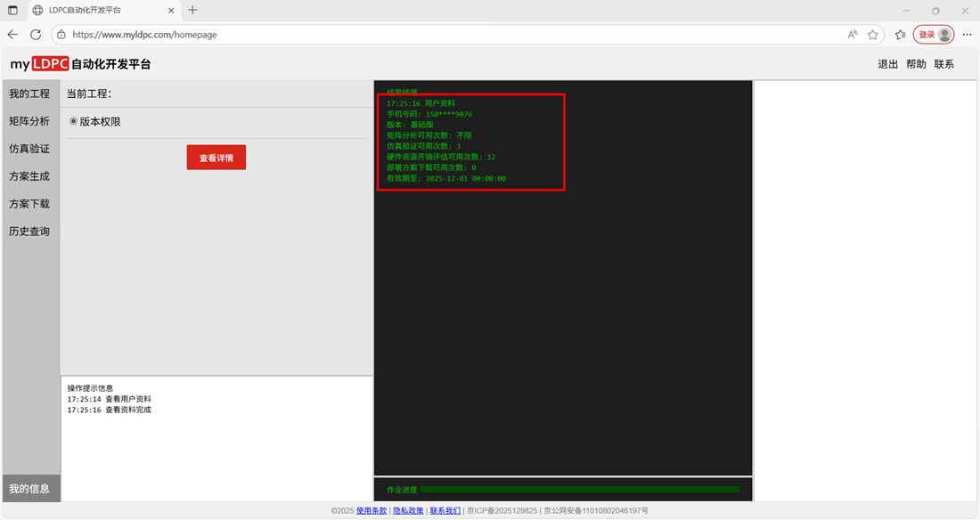Screen dimensions: 980x520
Task: Go to 矩阵分析 in the sidebar
Action: click(29, 121)
